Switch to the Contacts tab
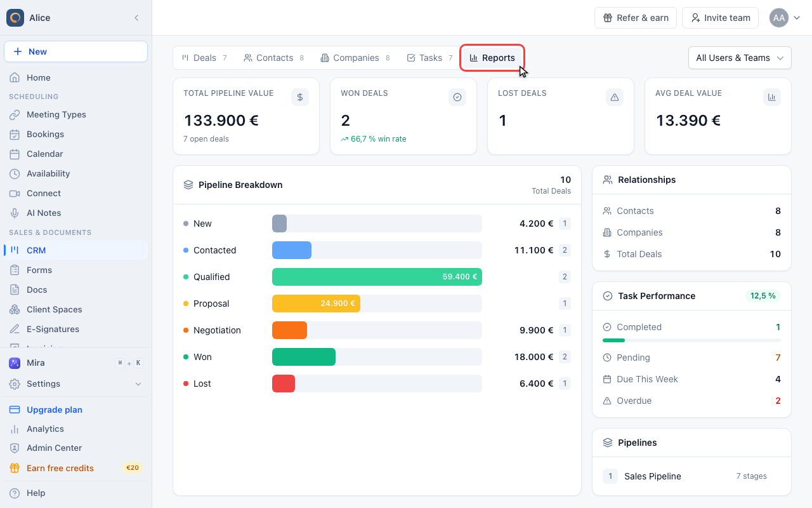The width and height of the screenshot is (812, 508). pyautogui.click(x=274, y=58)
